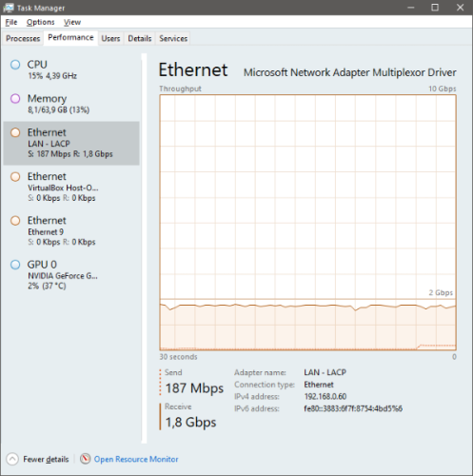Image resolution: width=473 pixels, height=476 pixels.
Task: Click the Memory purple circle icon
Action: (x=15, y=99)
